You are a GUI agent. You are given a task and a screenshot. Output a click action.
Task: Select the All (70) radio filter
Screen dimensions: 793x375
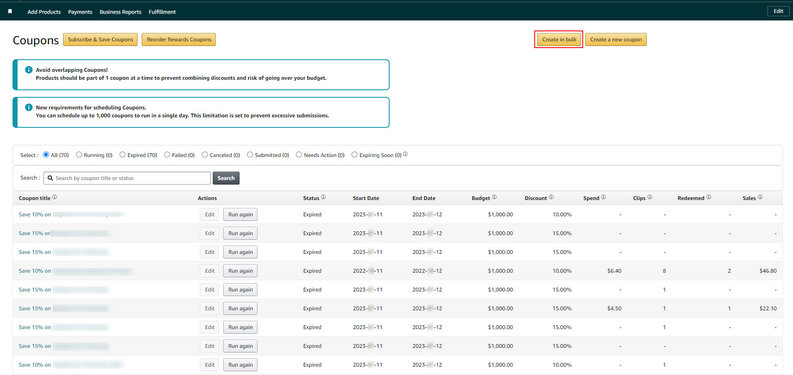[46, 155]
